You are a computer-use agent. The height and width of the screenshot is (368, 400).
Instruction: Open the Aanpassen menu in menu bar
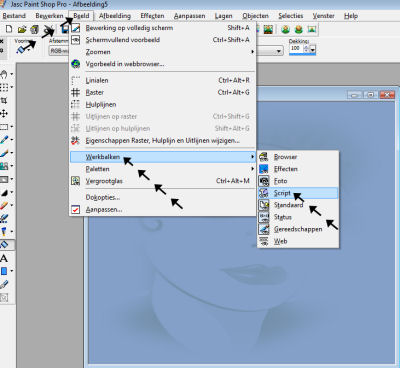(x=189, y=16)
